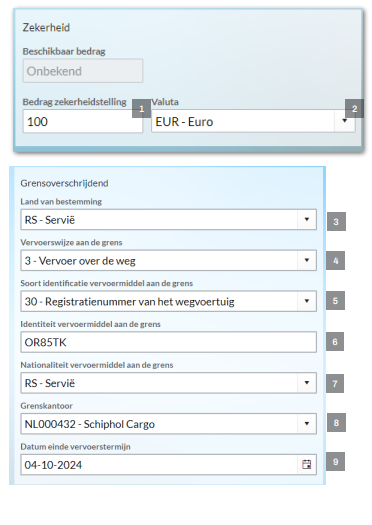Click the Land van bestemming label
The width and height of the screenshot is (372, 525).
click(61, 202)
